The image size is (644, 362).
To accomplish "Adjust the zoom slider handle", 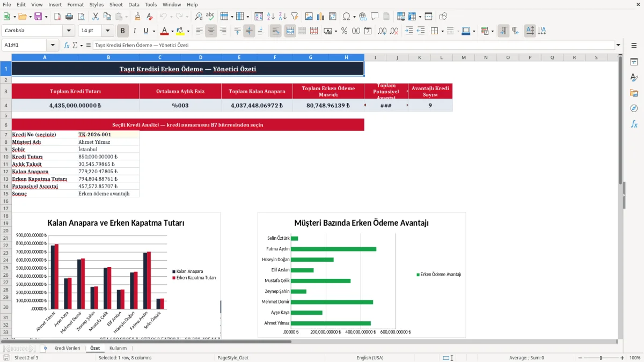I will point(601,358).
